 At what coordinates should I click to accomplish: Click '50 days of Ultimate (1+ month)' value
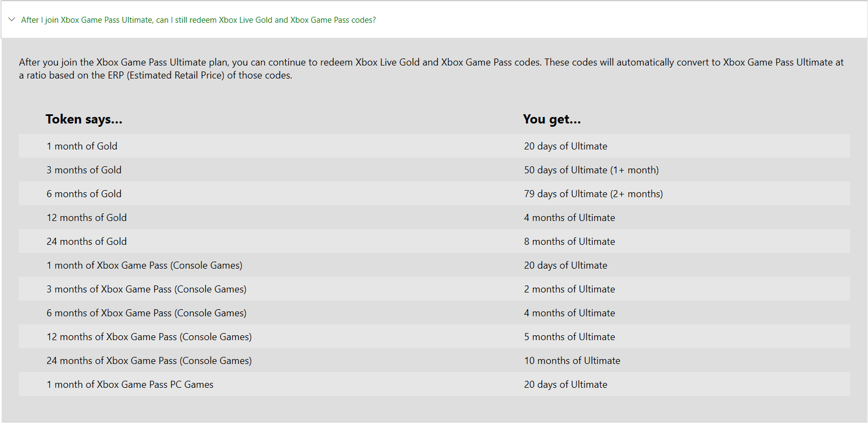(591, 170)
